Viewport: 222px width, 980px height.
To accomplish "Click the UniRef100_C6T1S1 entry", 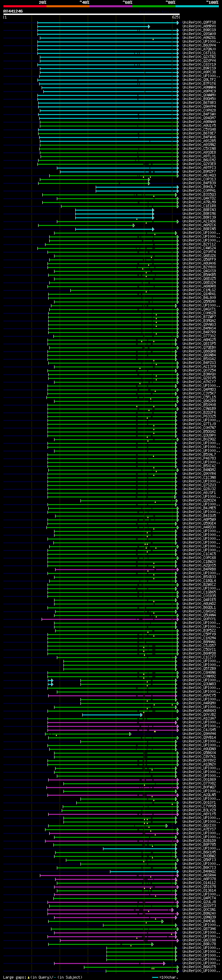I will [199, 53].
